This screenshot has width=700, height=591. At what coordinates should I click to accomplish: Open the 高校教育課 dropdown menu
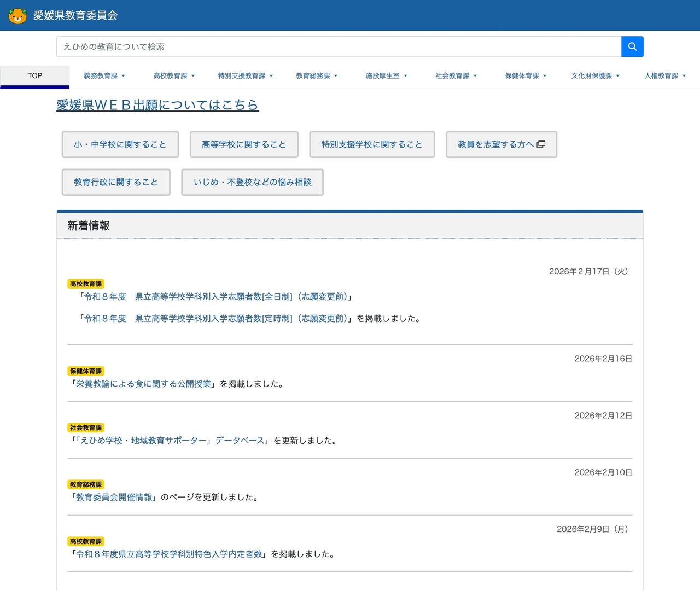pyautogui.click(x=174, y=76)
